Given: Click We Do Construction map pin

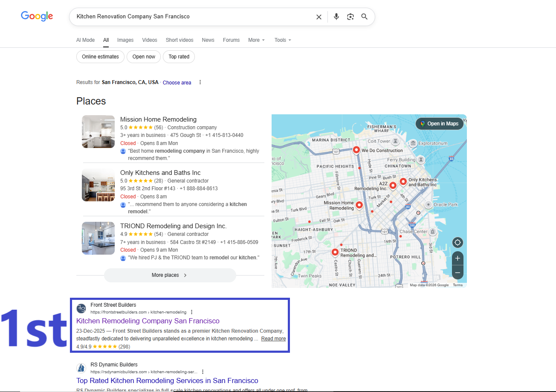Looking at the screenshot, I should point(356,151).
